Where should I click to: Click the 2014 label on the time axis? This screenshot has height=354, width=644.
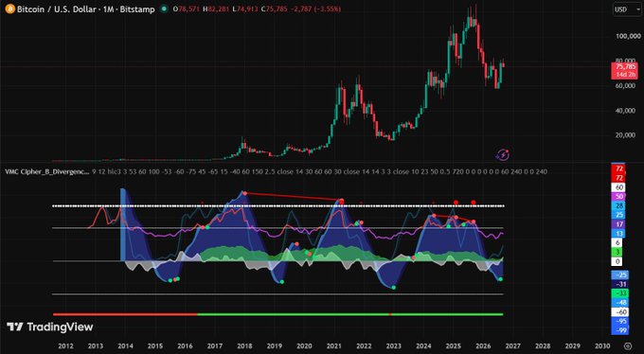(125, 346)
